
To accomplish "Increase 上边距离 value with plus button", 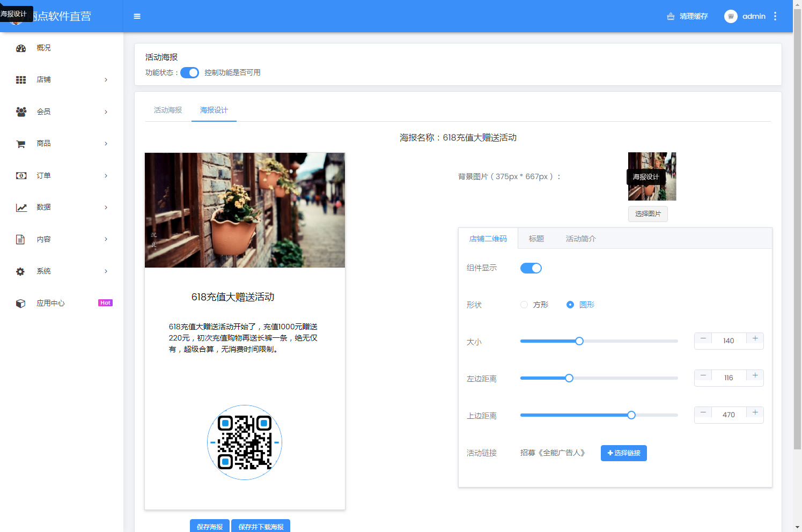I will pyautogui.click(x=755, y=412).
